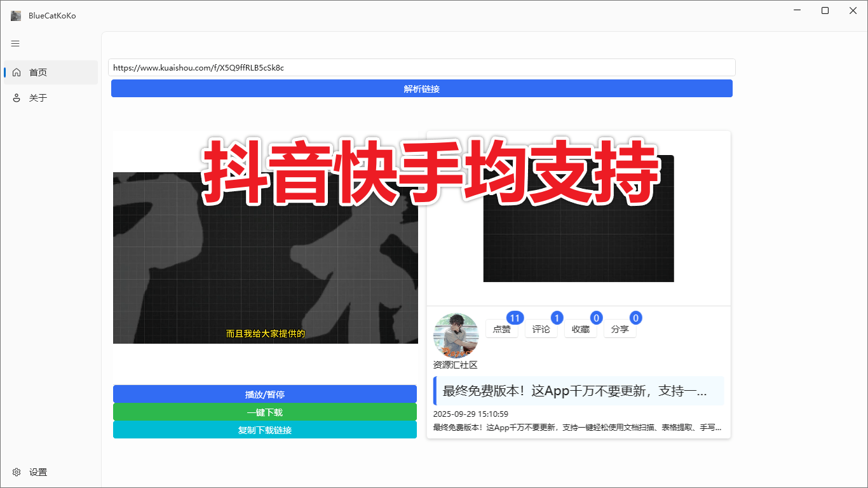Click the like count badge showing 11
Viewport: 868px width, 488px height.
(515, 318)
